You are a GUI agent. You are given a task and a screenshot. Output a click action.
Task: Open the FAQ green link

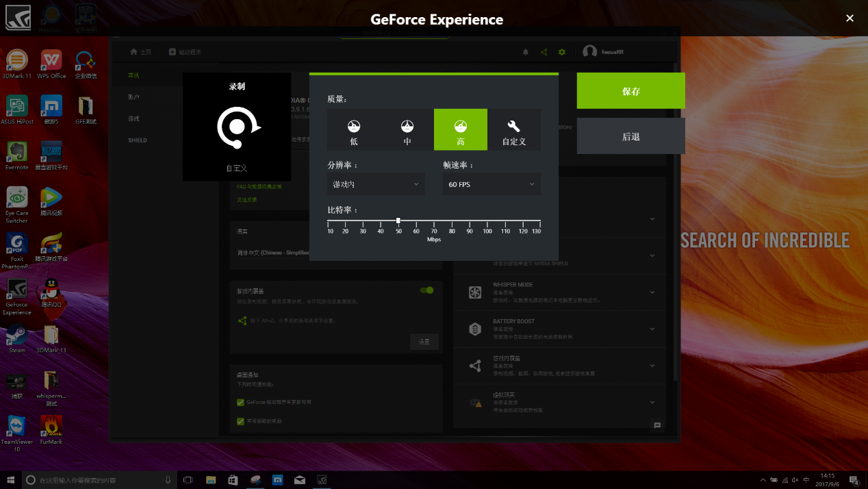pyautogui.click(x=259, y=186)
